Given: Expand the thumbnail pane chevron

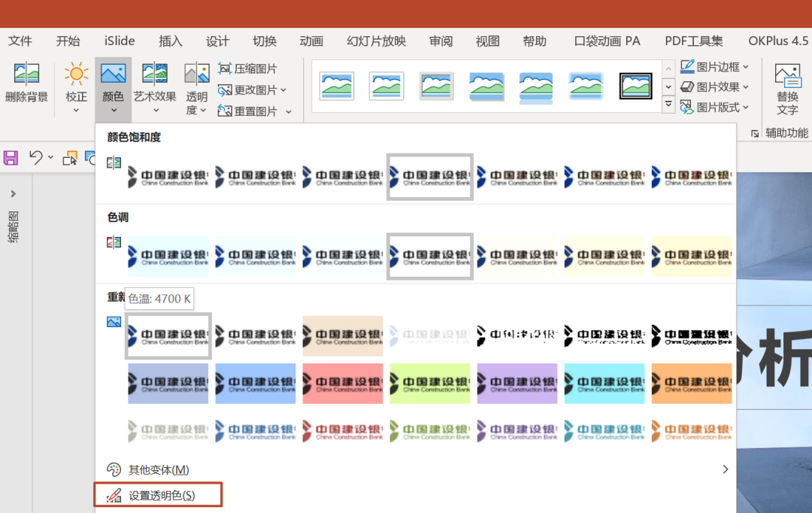Looking at the screenshot, I should coord(14,194).
